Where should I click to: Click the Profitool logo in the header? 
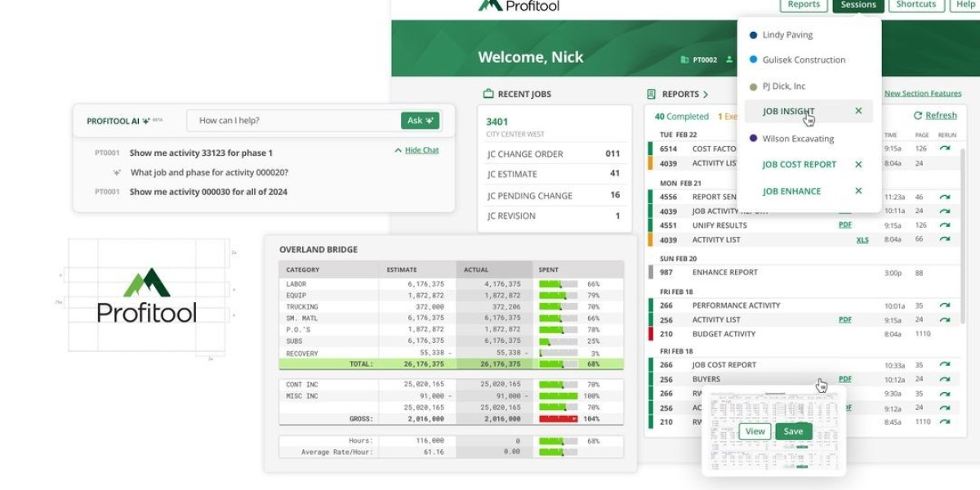click(x=519, y=5)
